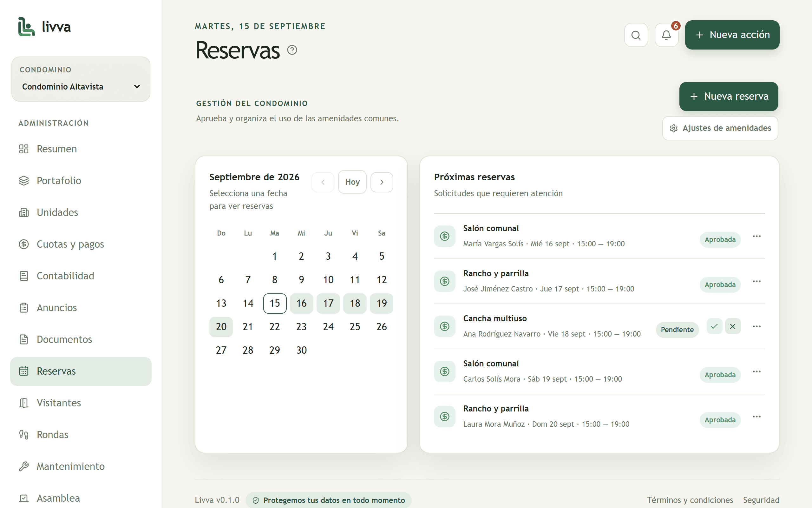
Task: Select day 15 in the calendar
Action: click(275, 304)
